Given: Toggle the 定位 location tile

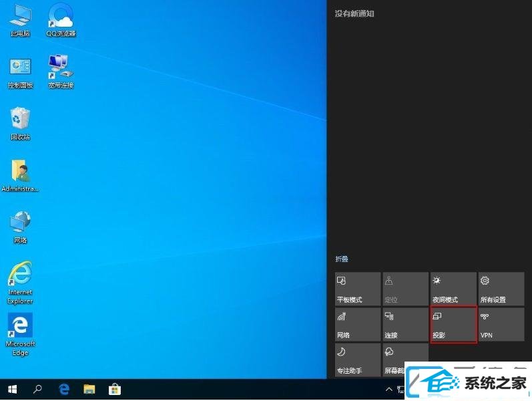Looking at the screenshot, I should [x=405, y=289].
